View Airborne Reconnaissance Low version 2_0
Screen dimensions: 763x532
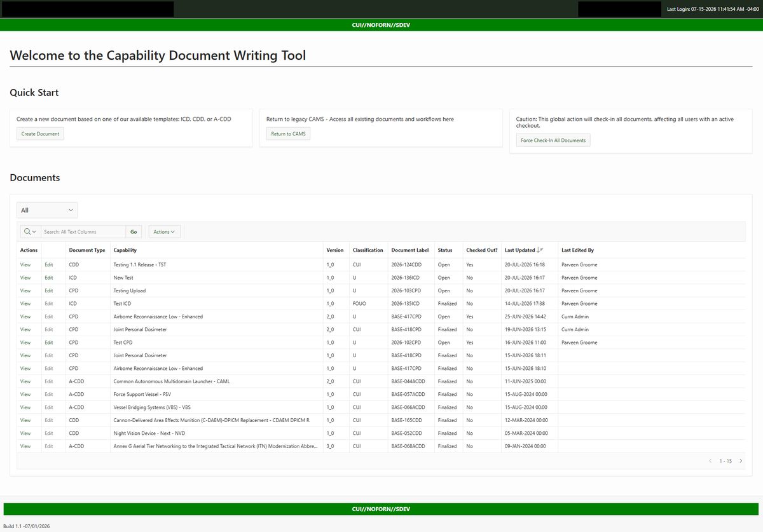point(25,317)
